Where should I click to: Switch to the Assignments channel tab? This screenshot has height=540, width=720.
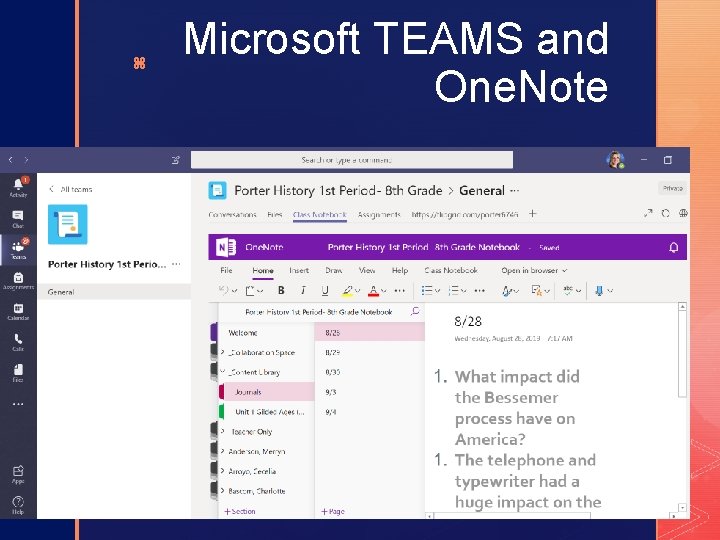pos(379,214)
